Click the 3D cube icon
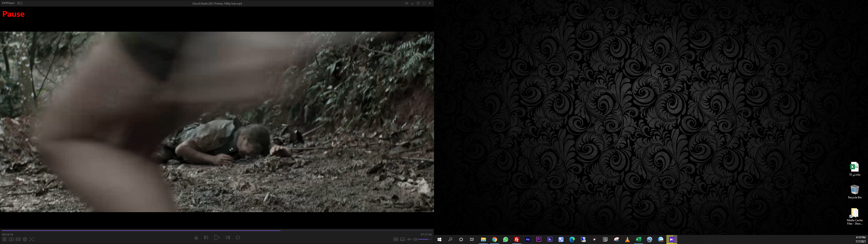The image size is (868, 244). pos(25,239)
